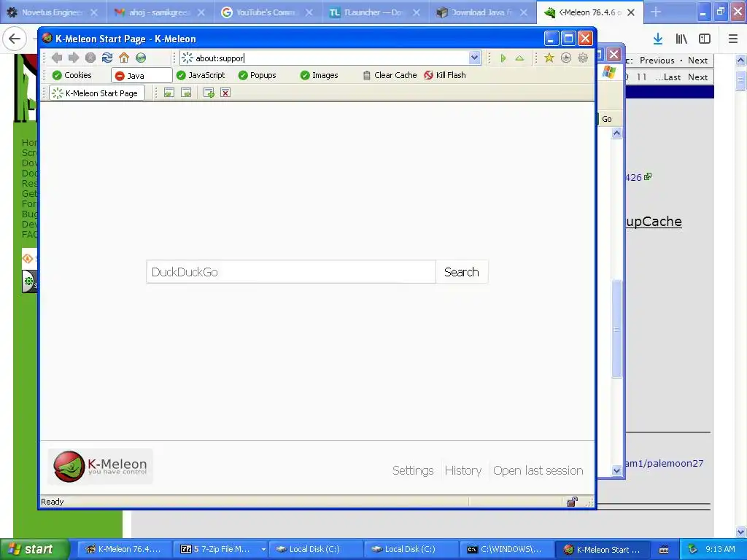
Task: Stop loading the page in K-Meleon
Action: point(90,58)
